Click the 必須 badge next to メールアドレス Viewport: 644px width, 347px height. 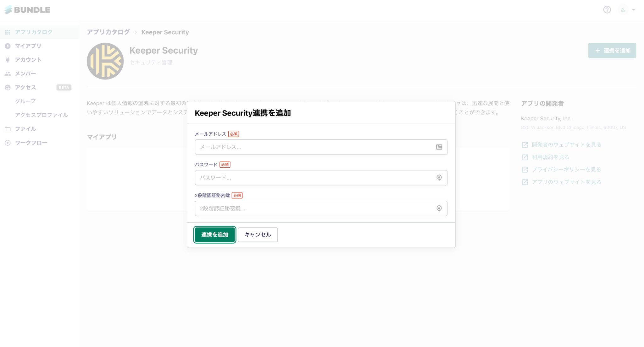234,134
